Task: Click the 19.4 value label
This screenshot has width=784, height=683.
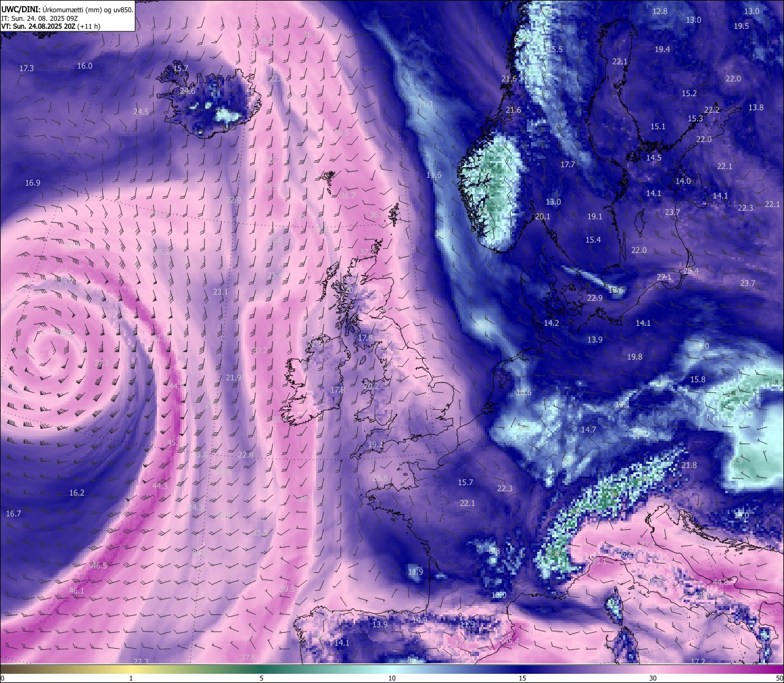Action: (x=662, y=50)
